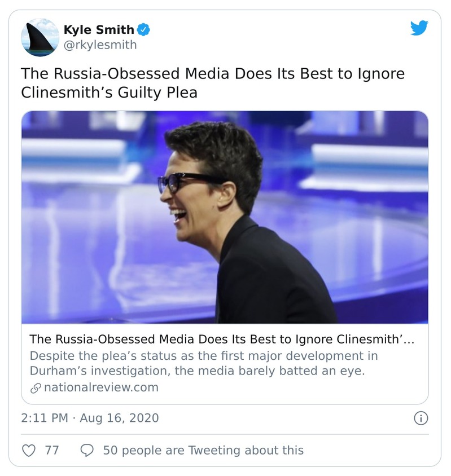Image resolution: width=451 pixels, height=476 pixels.
Task: Click the 2:11 PM timestamp
Action: point(43,418)
